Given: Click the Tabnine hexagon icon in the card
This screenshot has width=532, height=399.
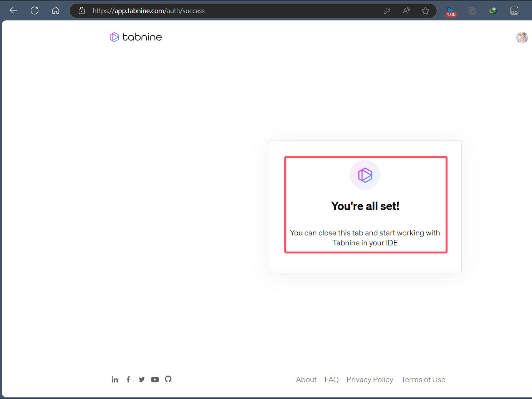Looking at the screenshot, I should (365, 175).
